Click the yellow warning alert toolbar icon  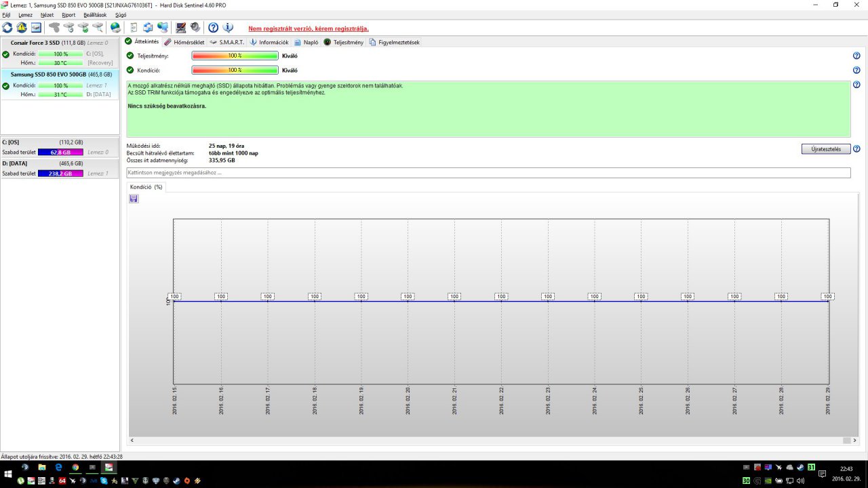[x=22, y=28]
